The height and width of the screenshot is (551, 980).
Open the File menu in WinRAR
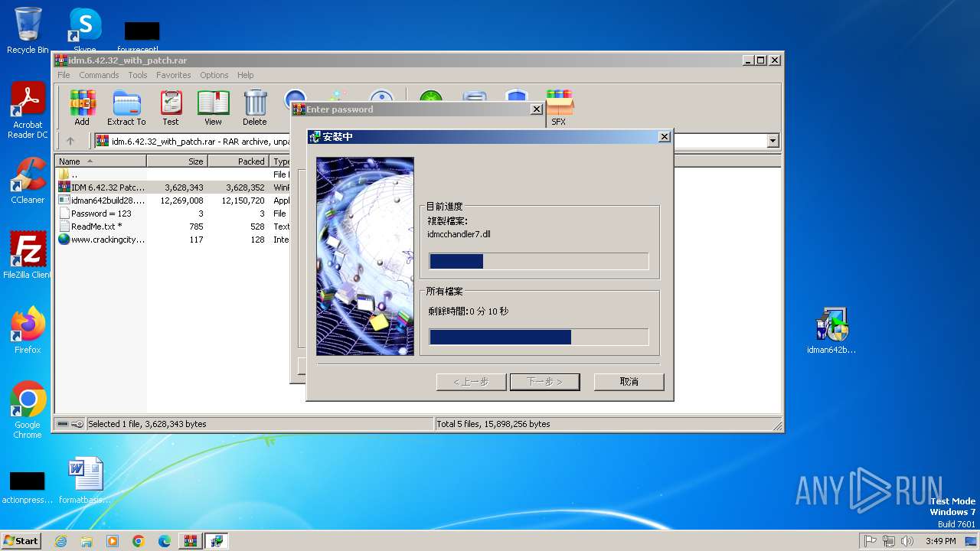64,75
